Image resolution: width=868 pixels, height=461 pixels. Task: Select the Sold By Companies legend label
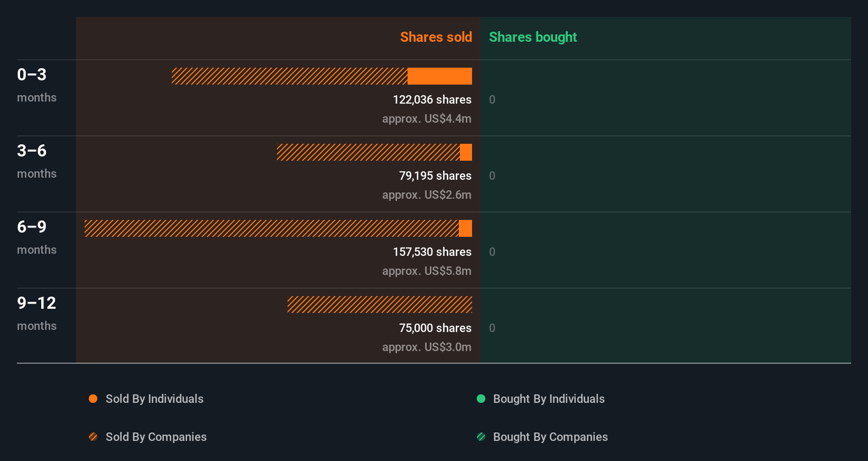156,437
